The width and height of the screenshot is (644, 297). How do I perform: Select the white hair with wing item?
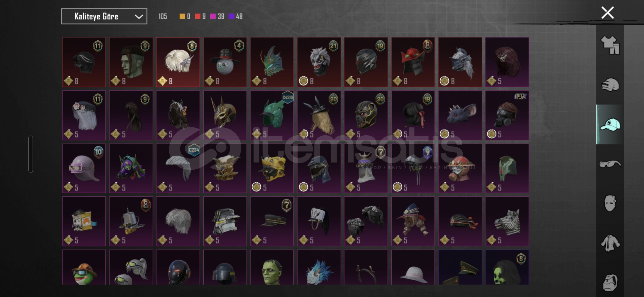pos(178,62)
